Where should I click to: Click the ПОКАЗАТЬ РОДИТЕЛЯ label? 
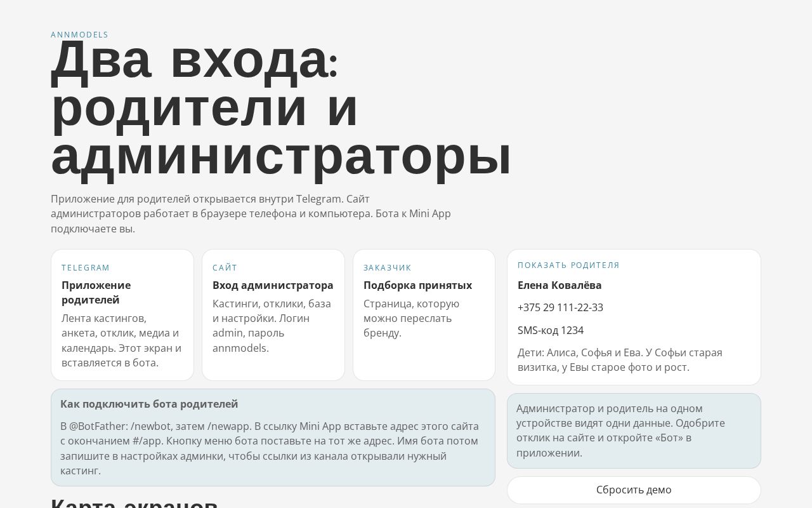pyautogui.click(x=568, y=265)
